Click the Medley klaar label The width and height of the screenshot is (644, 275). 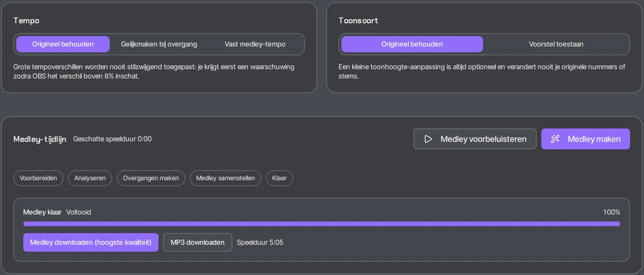[x=42, y=212]
